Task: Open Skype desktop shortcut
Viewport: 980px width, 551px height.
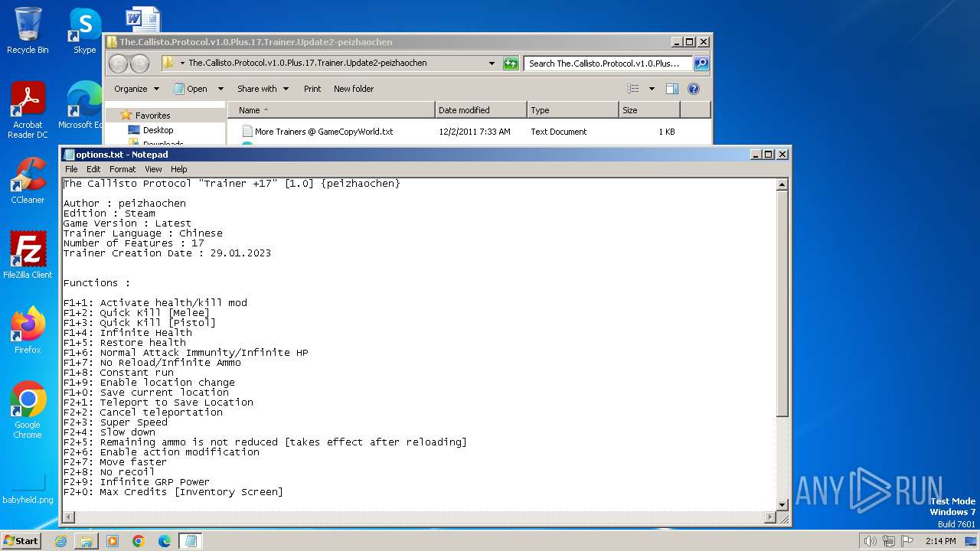Action: click(84, 31)
